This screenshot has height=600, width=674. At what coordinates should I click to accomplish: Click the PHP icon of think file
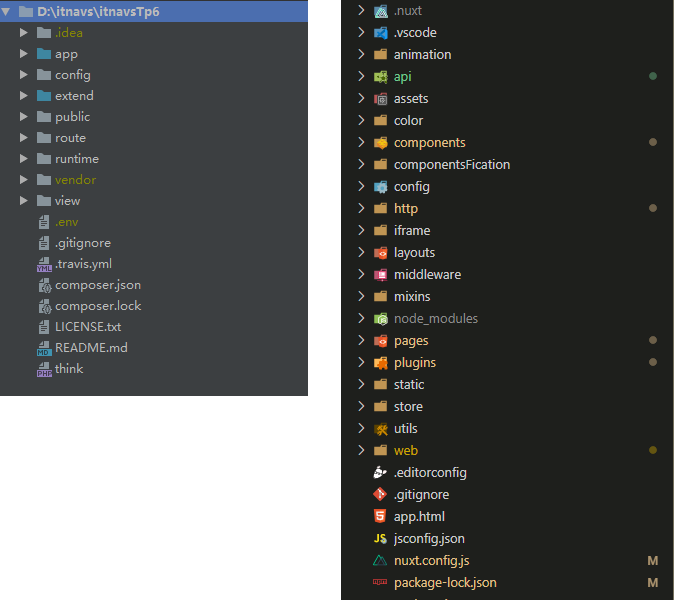coord(44,369)
